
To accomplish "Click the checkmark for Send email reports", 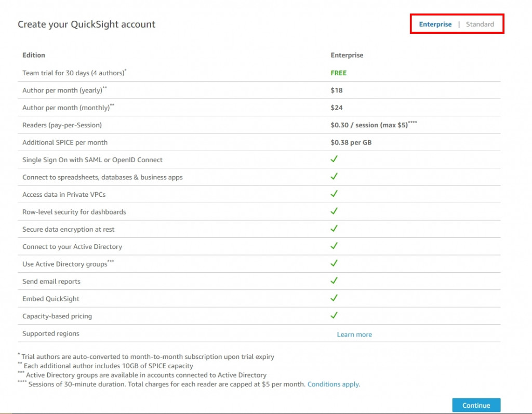I will click(334, 281).
